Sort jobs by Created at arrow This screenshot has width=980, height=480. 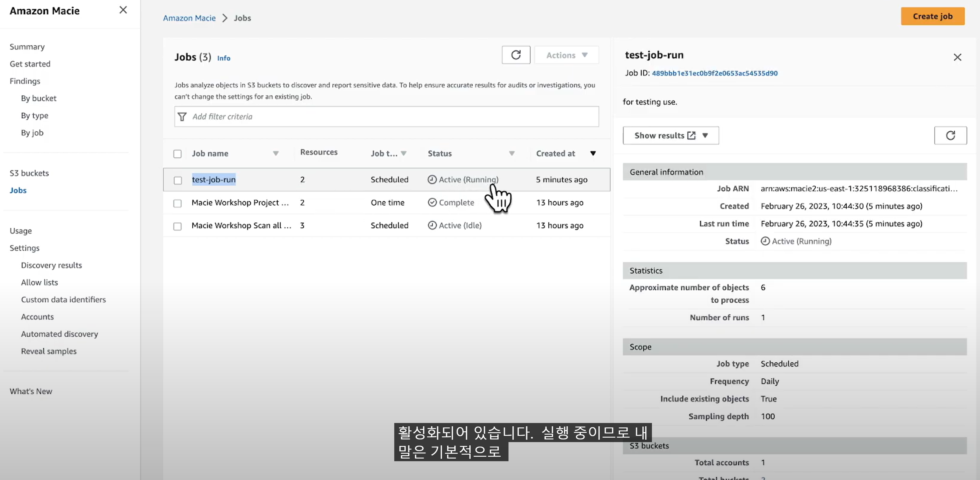coord(593,153)
